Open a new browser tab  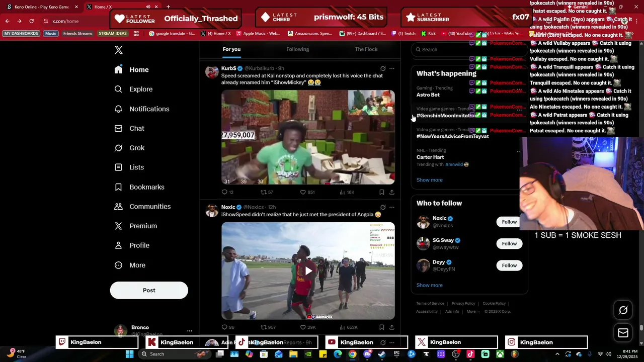[x=168, y=7]
